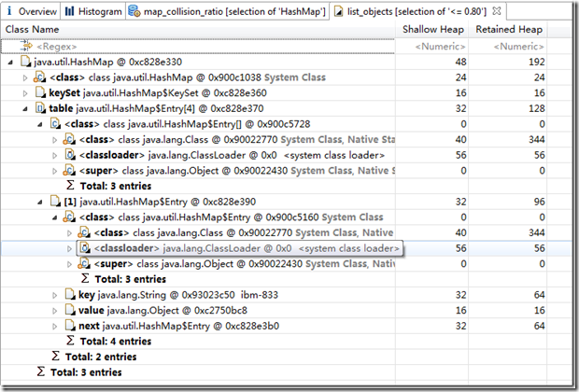Expand the key java.lang.String ibm-833 node

[x=55, y=294]
